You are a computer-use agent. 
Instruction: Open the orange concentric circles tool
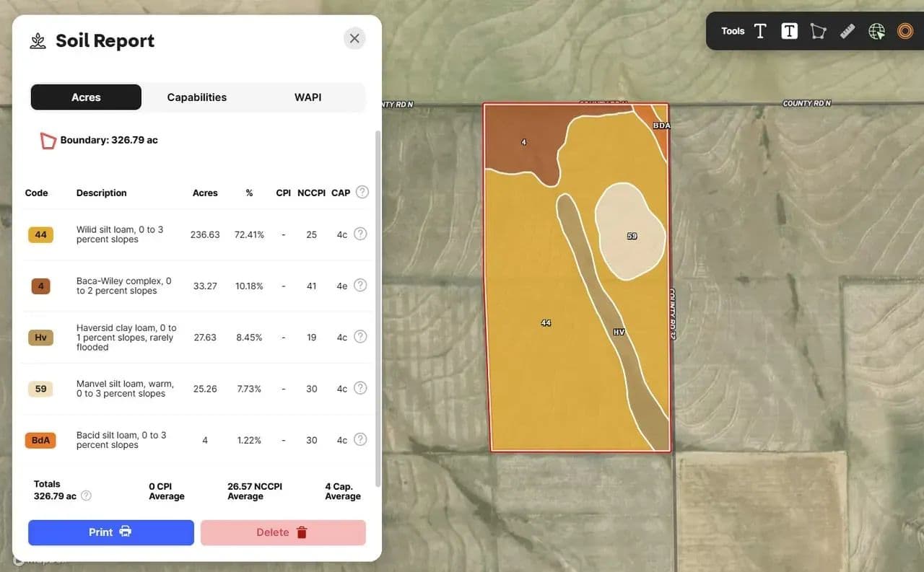tap(905, 31)
